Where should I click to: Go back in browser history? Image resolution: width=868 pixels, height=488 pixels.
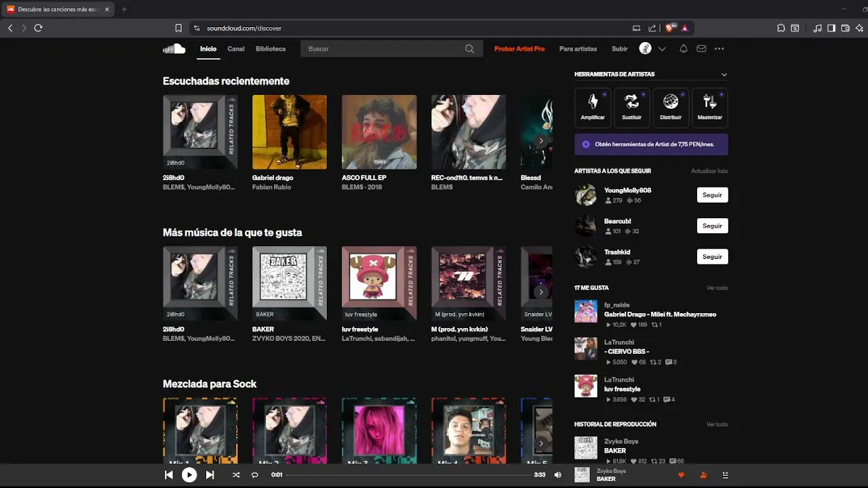click(x=10, y=28)
